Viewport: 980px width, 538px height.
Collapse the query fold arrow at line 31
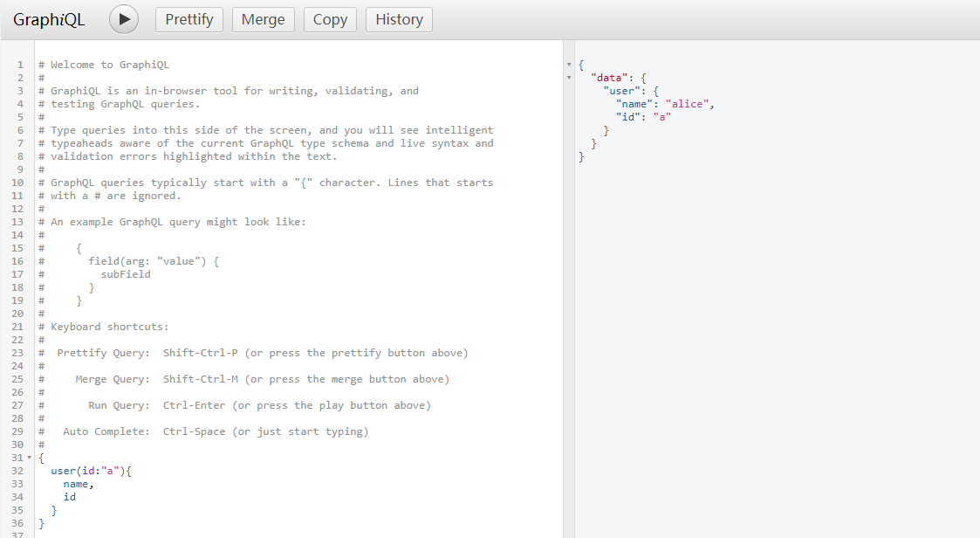(29, 458)
